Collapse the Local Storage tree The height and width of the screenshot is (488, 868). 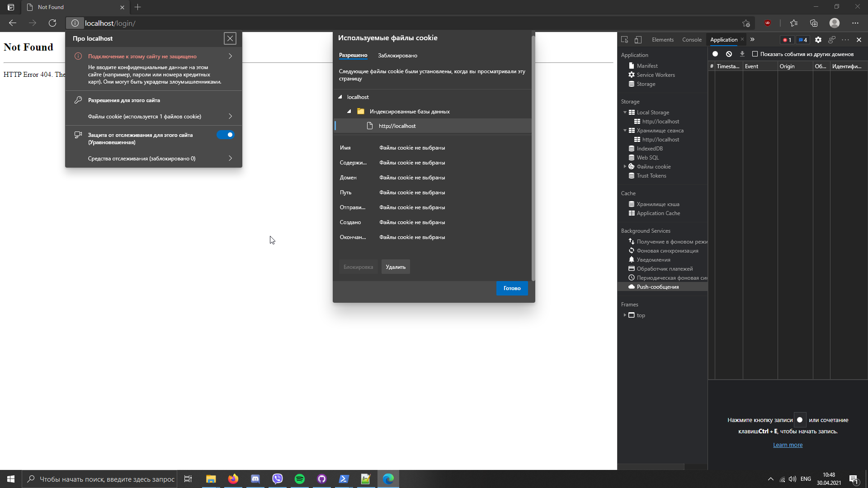tap(625, 112)
